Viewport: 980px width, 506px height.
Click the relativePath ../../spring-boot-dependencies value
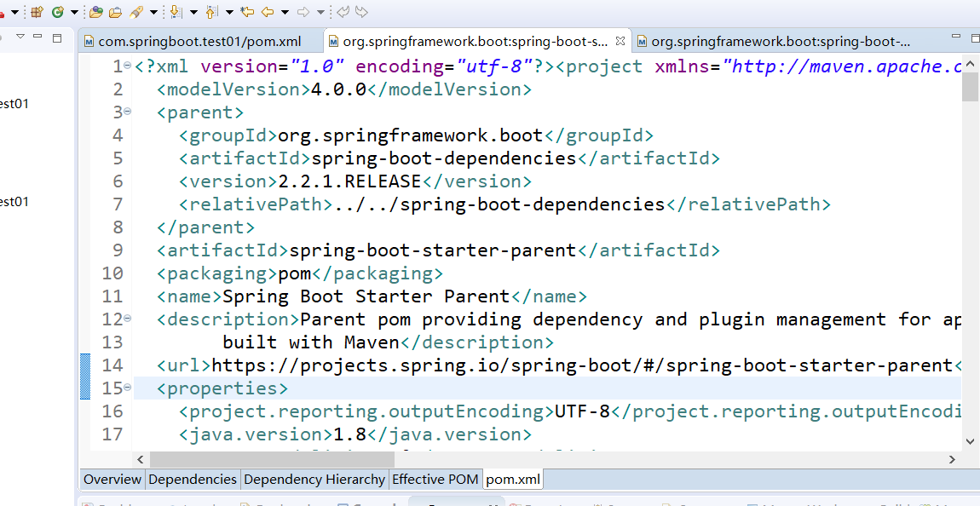point(499,204)
